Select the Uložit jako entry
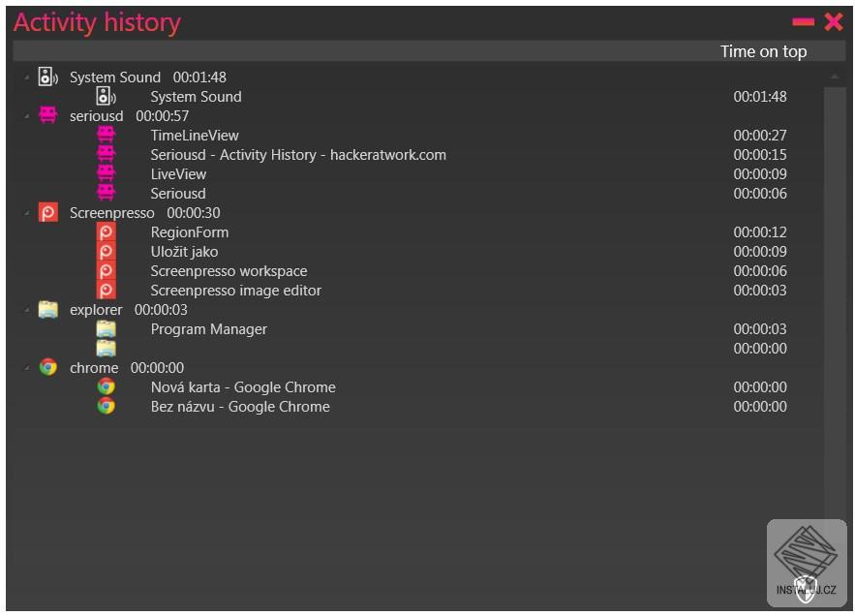This screenshot has height=616, width=855. (x=184, y=252)
